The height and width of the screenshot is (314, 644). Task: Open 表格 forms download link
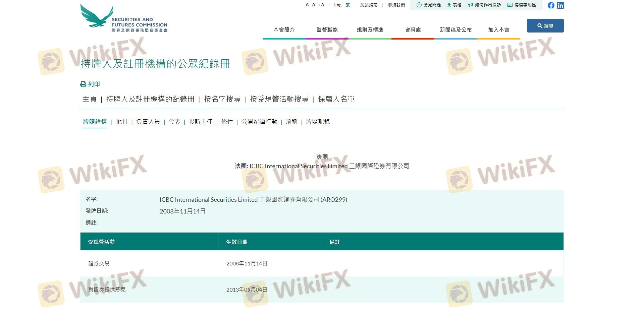click(454, 5)
